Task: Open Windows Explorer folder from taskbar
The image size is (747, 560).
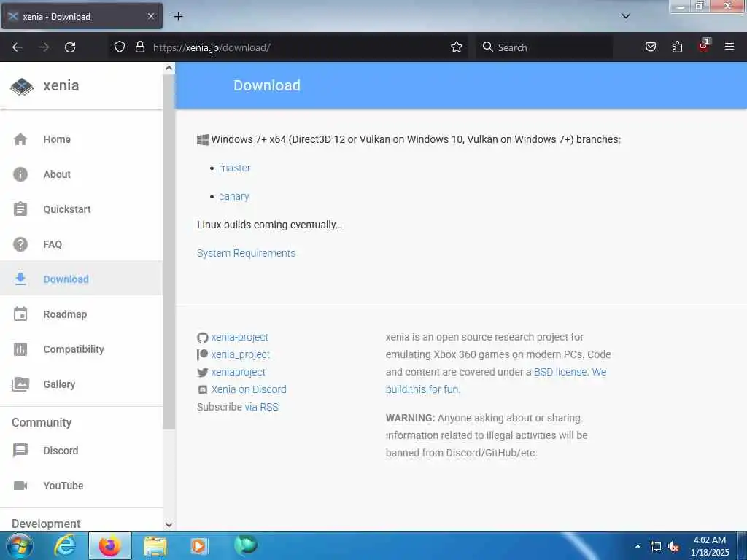Action: click(155, 546)
